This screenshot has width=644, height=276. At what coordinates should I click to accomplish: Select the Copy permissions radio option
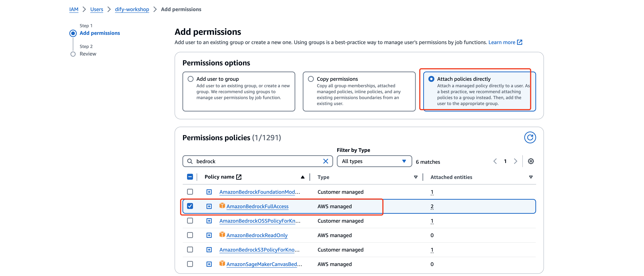311,79
